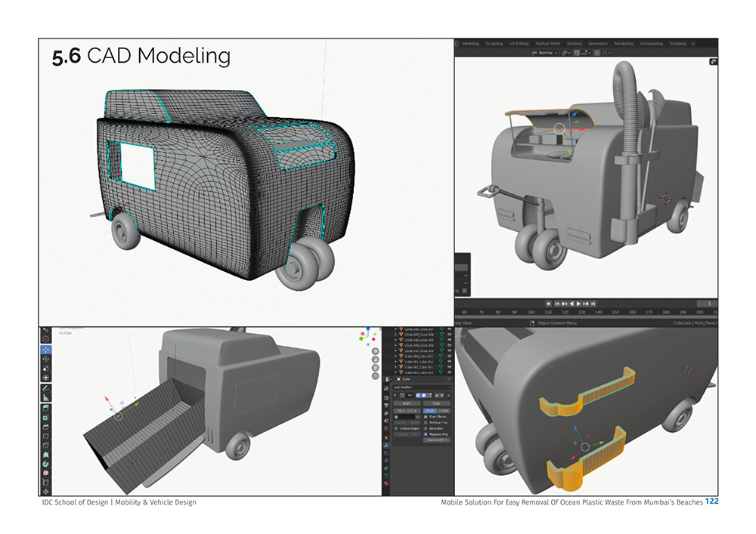Collapse the Solidify modifier panel triangle
The width and height of the screenshot is (756, 534).
point(395,395)
